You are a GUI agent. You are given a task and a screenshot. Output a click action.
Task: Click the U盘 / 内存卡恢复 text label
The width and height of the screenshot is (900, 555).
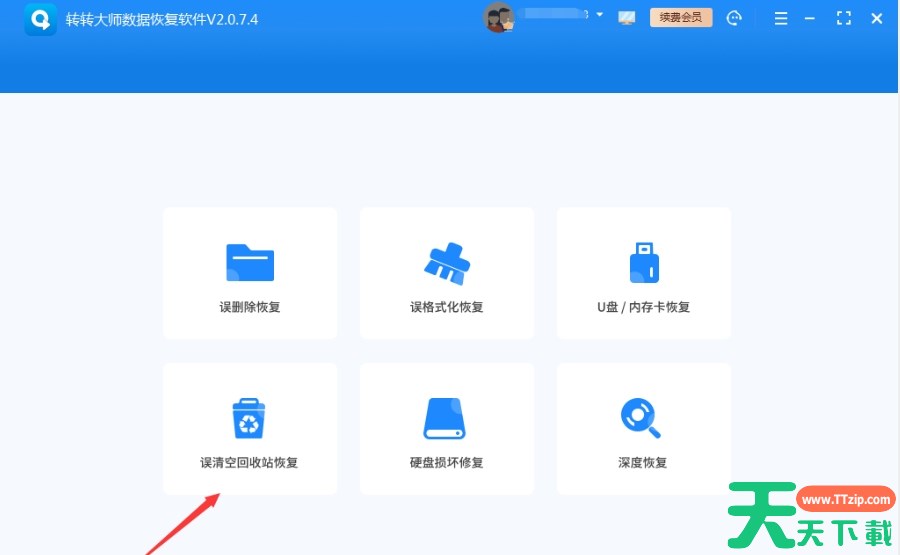[643, 307]
